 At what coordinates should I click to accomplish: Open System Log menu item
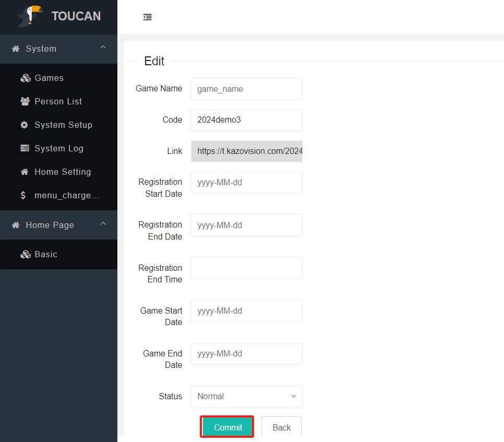pos(58,149)
